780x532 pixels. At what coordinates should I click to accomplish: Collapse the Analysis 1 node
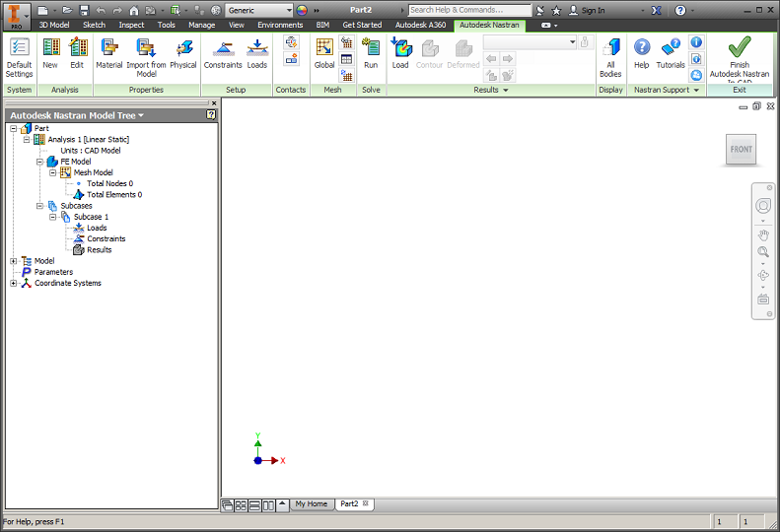[x=27, y=139]
